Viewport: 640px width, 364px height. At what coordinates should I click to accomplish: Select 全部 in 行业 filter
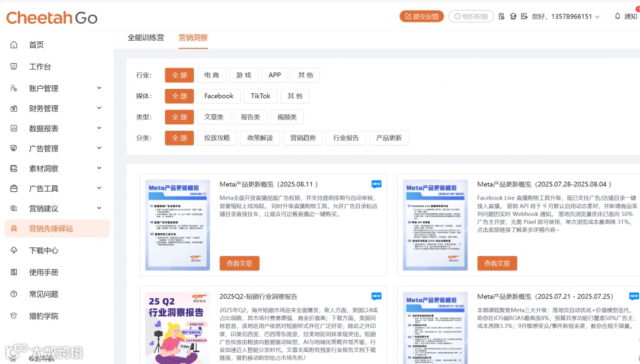[x=179, y=75]
